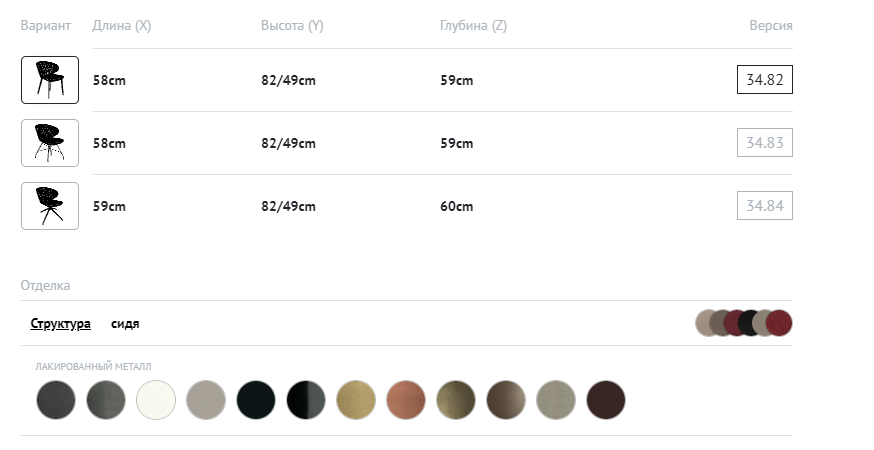Select the white lacquered metal swatch

(x=156, y=400)
